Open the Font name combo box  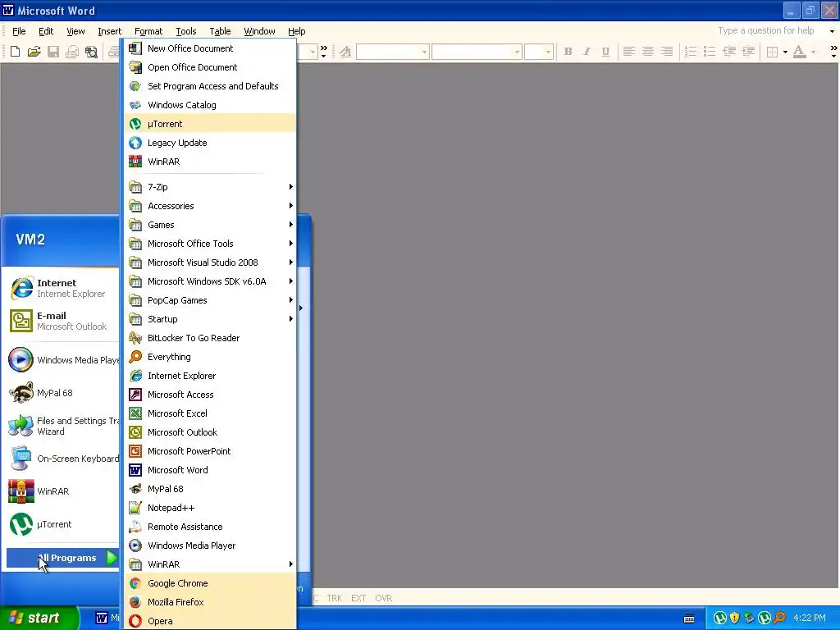tap(477, 52)
